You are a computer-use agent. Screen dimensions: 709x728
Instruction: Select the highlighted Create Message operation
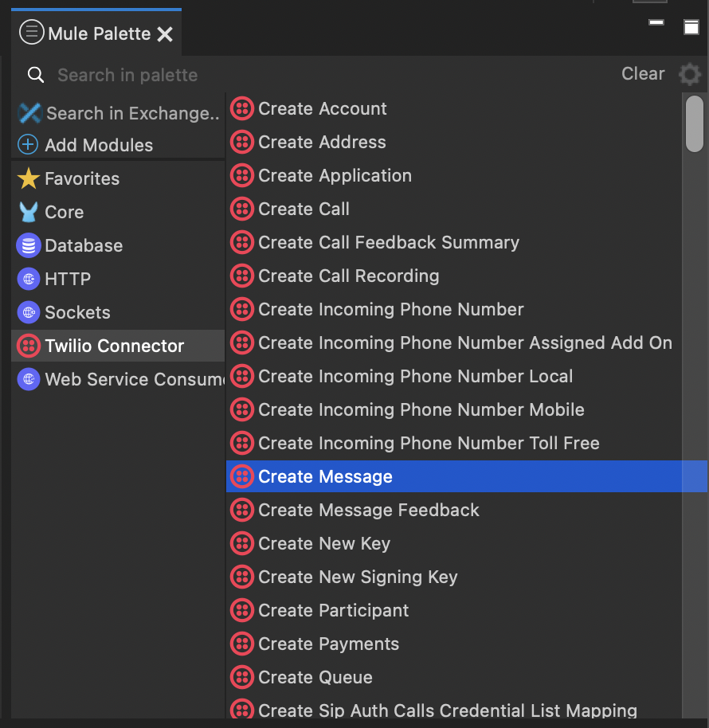pyautogui.click(x=466, y=476)
